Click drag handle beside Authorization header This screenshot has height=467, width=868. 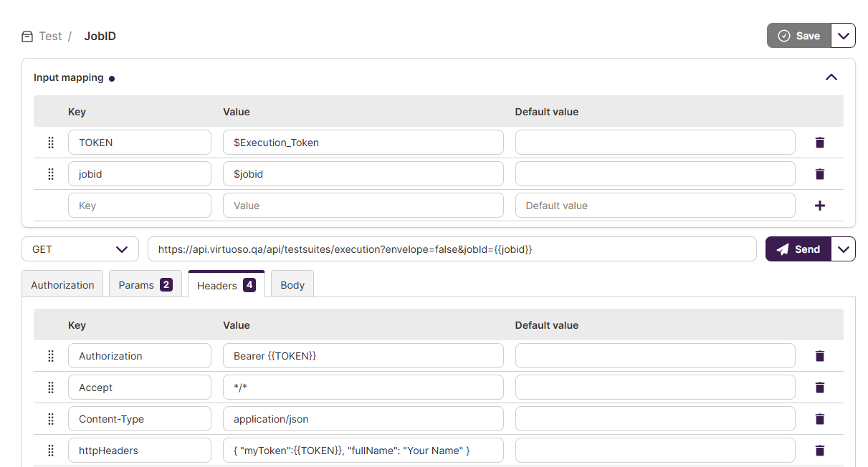pos(51,356)
